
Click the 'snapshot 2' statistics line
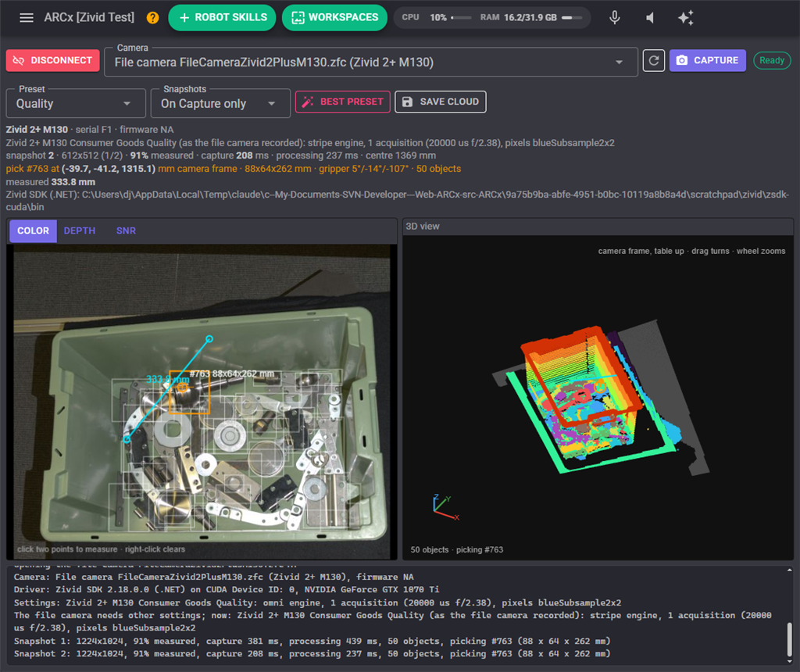pyautogui.click(x=221, y=155)
